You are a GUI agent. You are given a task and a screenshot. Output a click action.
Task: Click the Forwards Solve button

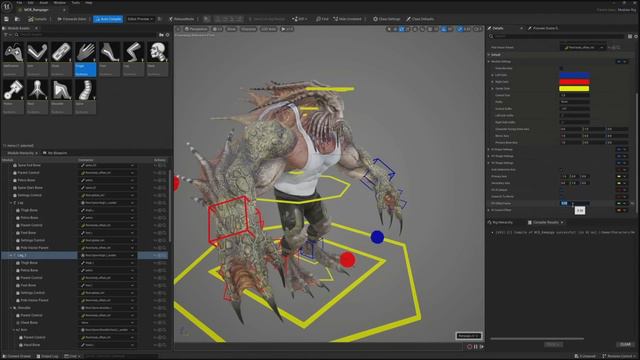(x=72, y=19)
